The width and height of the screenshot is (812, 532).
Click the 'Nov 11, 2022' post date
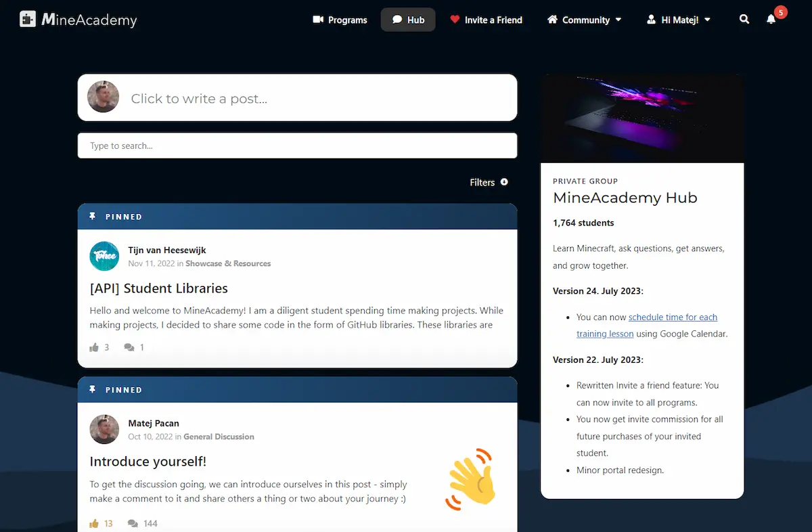tap(151, 263)
